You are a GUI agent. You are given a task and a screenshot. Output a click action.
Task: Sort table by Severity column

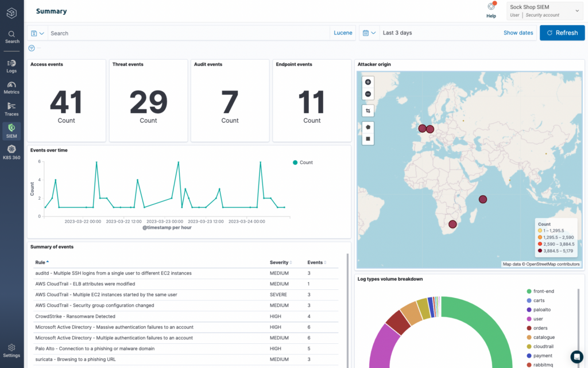pos(280,262)
